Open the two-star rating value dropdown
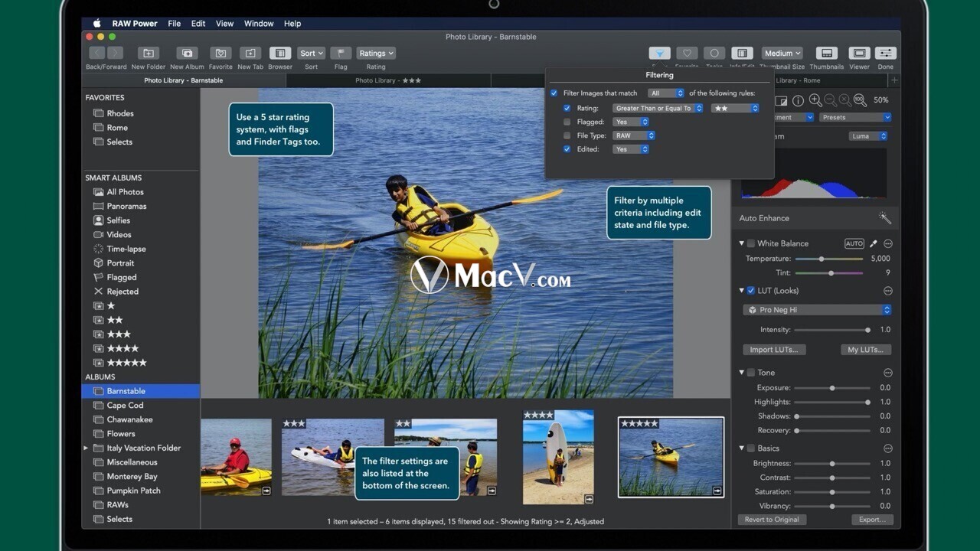 [x=735, y=109]
